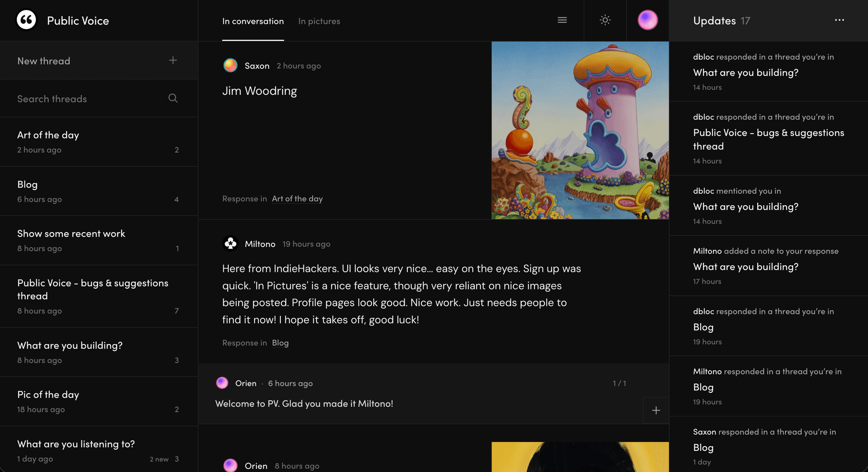Image resolution: width=868 pixels, height=472 pixels.
Task: Open the user profile avatar in header
Action: tap(647, 20)
